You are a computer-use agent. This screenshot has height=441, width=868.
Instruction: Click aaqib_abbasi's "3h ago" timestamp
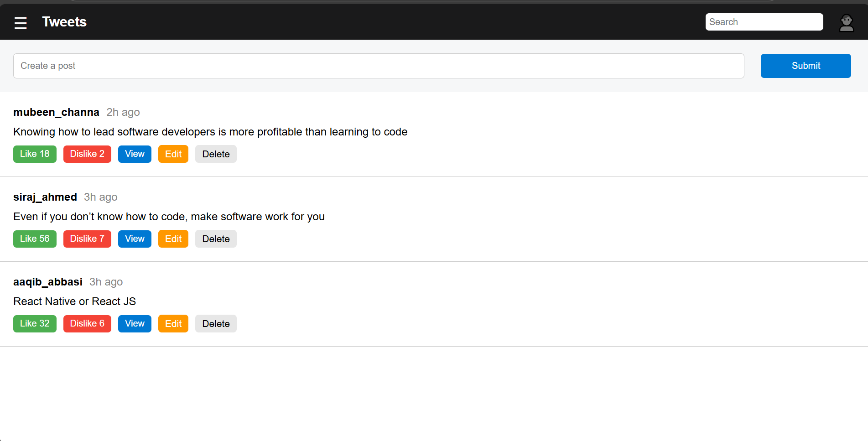106,282
